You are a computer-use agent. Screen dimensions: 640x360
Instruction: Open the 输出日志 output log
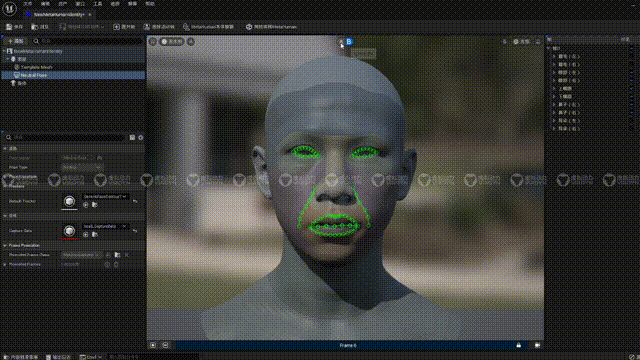tap(58, 357)
